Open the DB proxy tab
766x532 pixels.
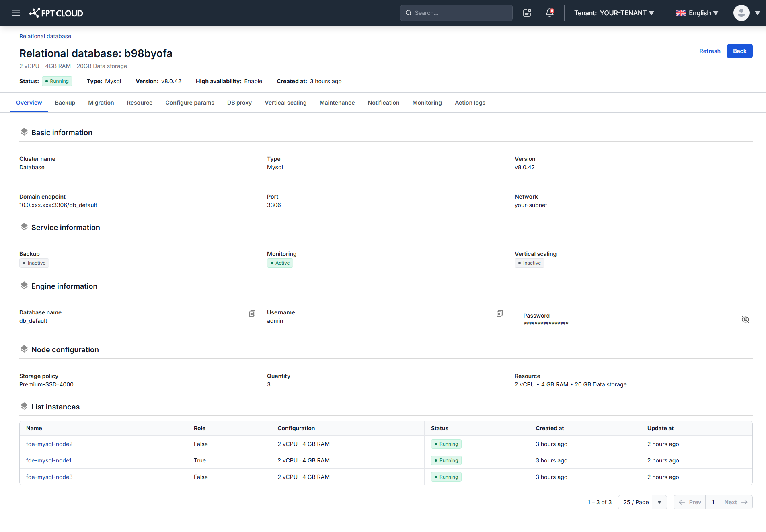point(239,103)
